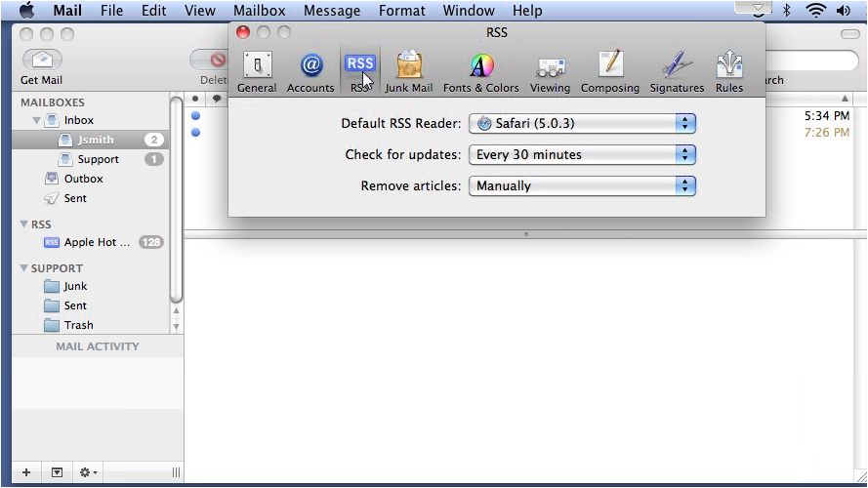This screenshot has height=488, width=868.
Task: Open the Check for updates dropdown
Action: pos(582,154)
